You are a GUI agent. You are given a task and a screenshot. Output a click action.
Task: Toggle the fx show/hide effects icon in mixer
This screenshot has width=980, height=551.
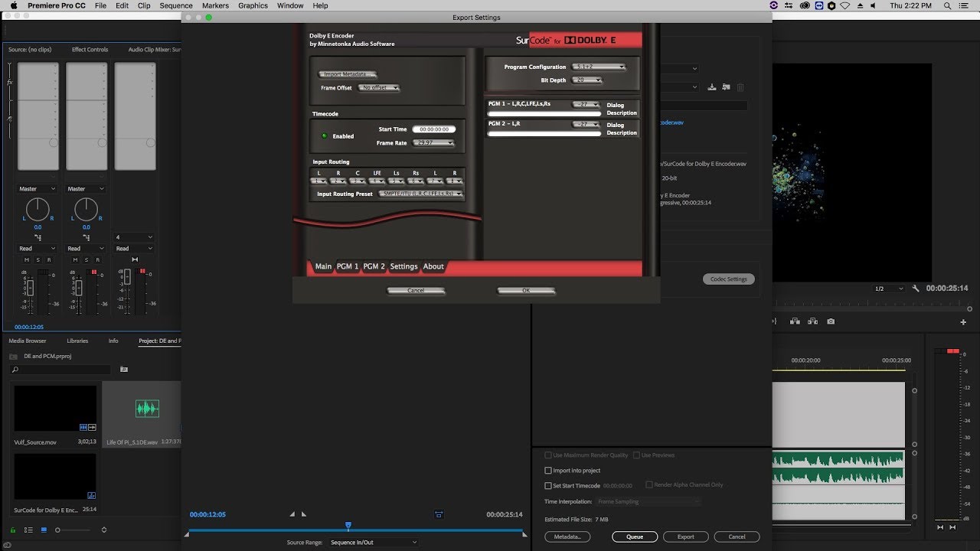tap(10, 82)
